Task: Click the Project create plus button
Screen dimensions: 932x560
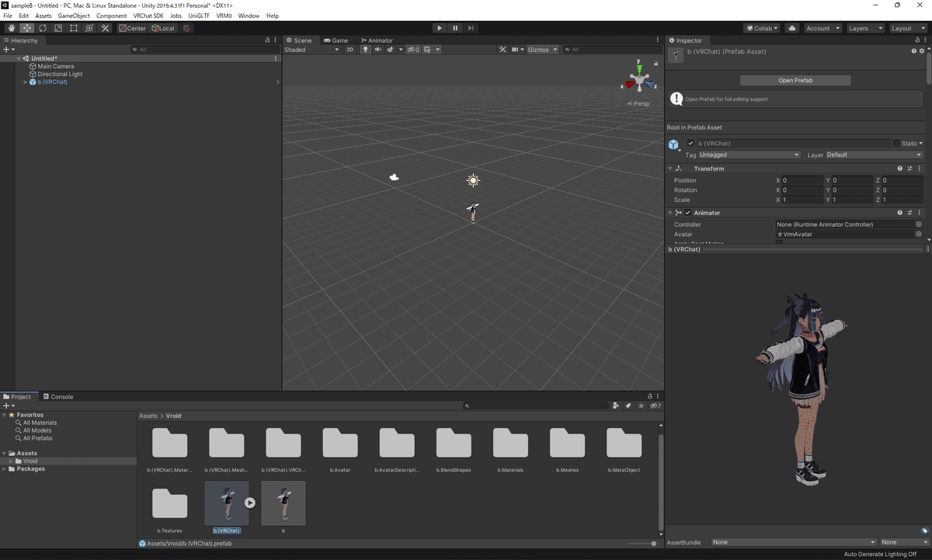Action: 7,405
